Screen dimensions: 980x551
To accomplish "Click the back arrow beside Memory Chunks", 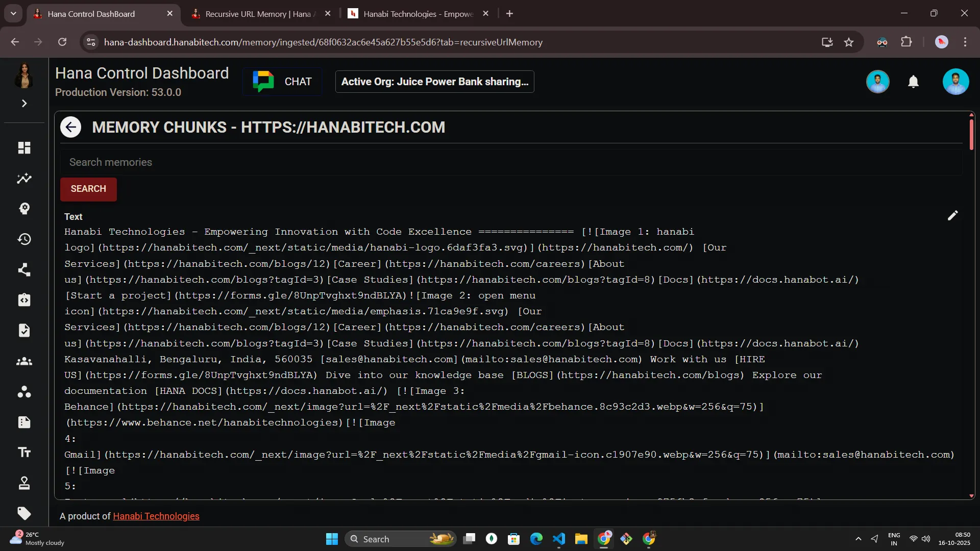I will pos(70,127).
